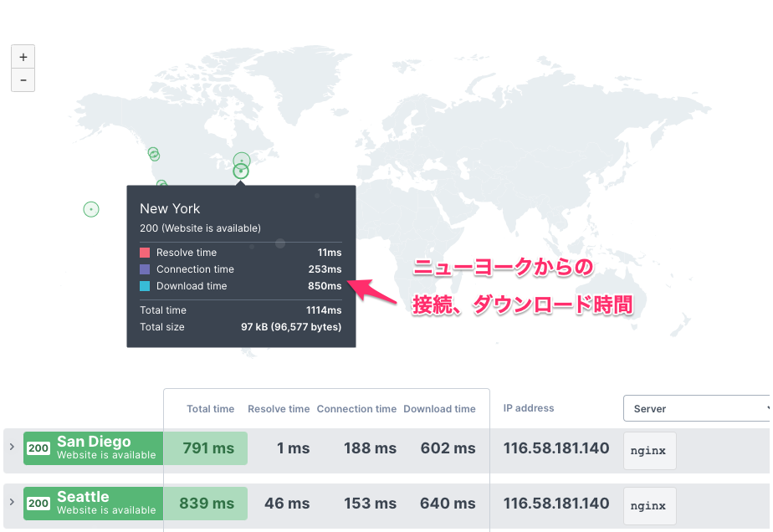Click the 200 status badge for Seattle
Viewport: 773px width, 532px height.
(x=38, y=504)
